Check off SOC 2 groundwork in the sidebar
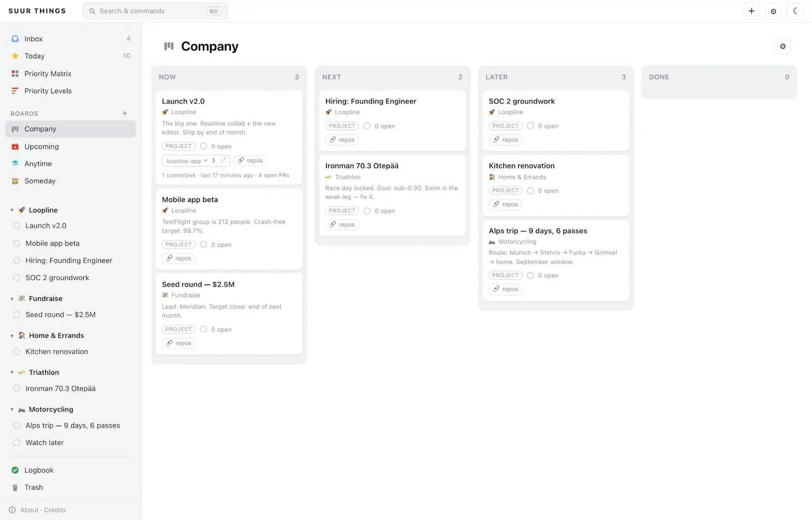Screen dimensions: 812x520 pyautogui.click(x=17, y=278)
